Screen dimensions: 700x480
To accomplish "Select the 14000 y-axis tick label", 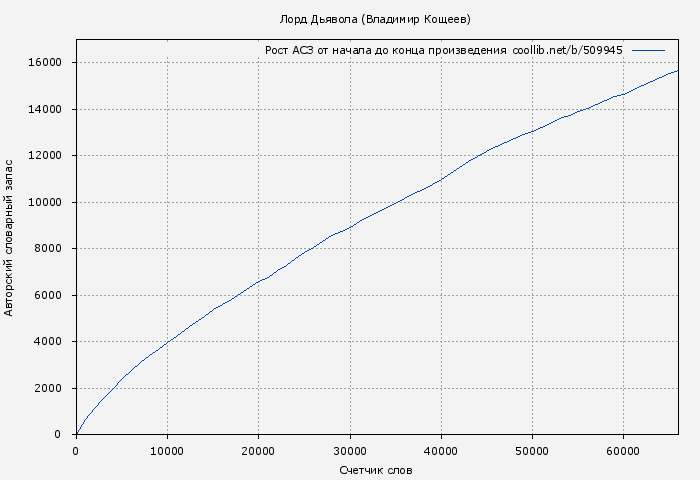I will [x=46, y=109].
